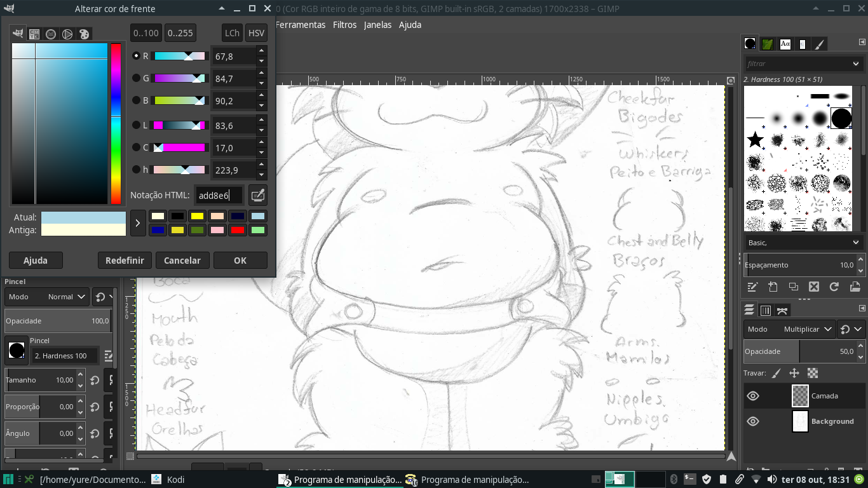Expand the color history arrow button
The height and width of the screenshot is (488, 868).
(x=137, y=223)
